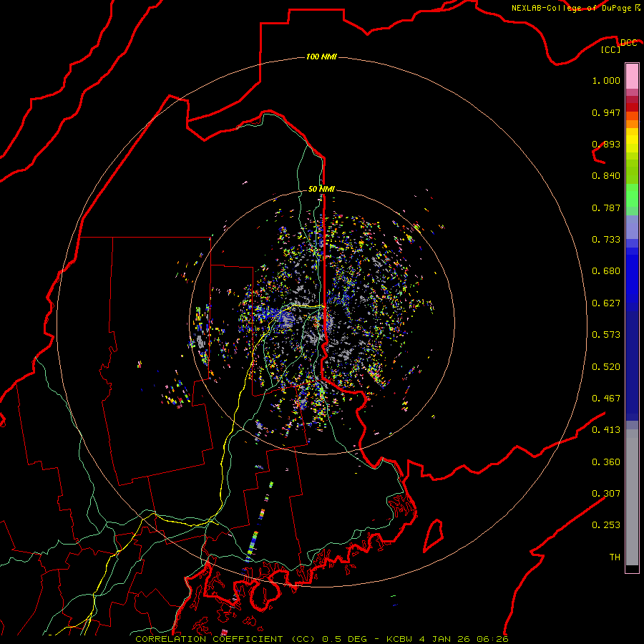Click the 0.733 legend value

[x=606, y=240]
